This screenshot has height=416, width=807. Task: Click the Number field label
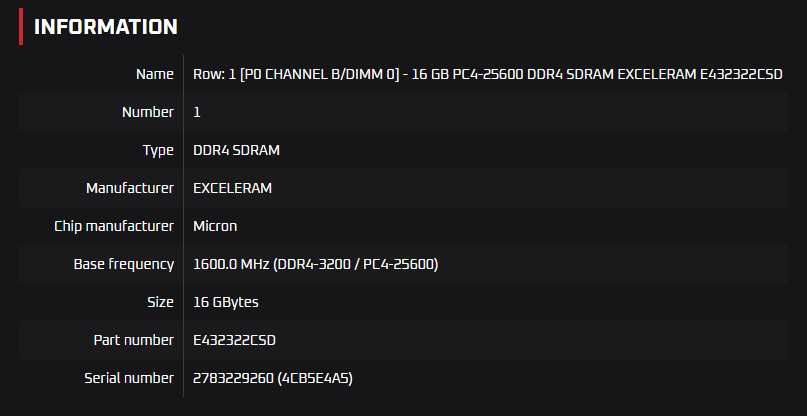[147, 112]
